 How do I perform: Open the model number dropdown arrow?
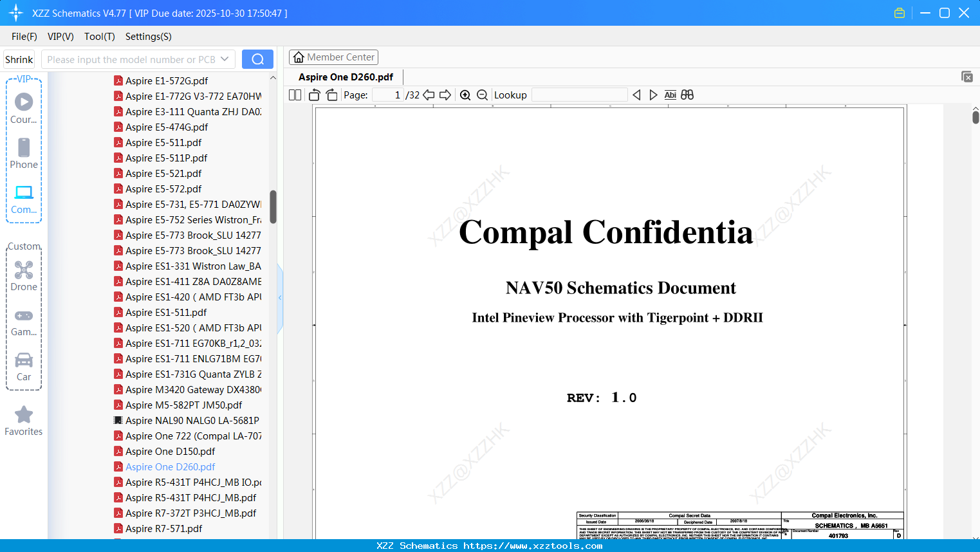[225, 59]
